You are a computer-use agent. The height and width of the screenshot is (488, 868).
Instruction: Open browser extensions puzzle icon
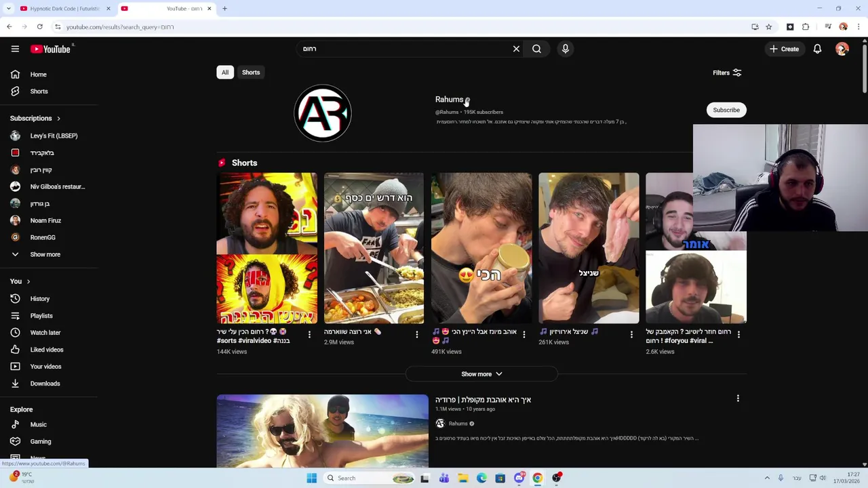(x=806, y=27)
